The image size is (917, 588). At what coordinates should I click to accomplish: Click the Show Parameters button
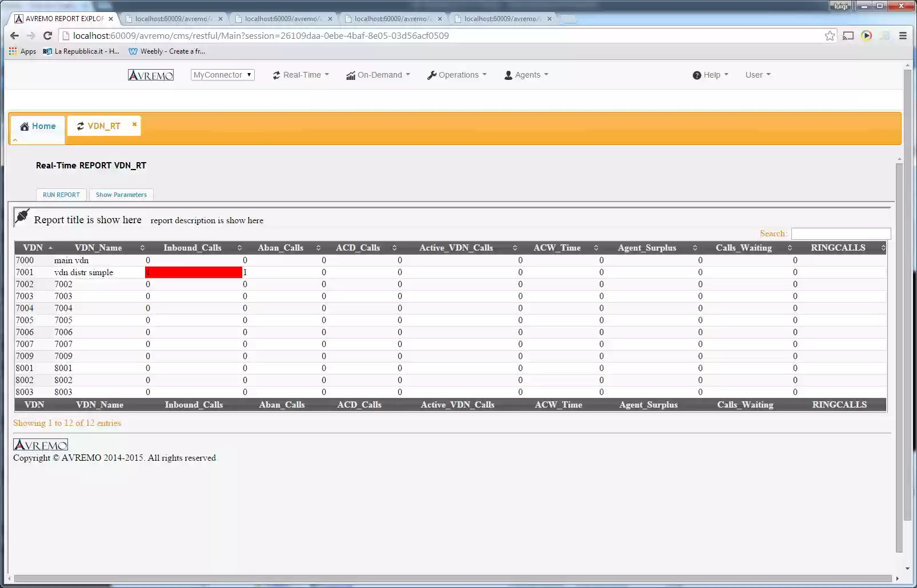pos(121,195)
